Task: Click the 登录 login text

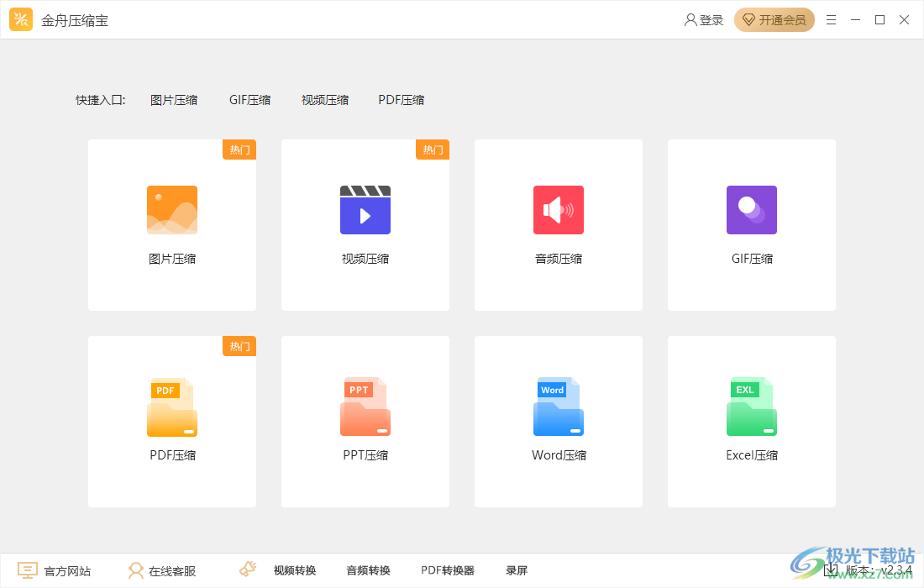Action: point(711,20)
